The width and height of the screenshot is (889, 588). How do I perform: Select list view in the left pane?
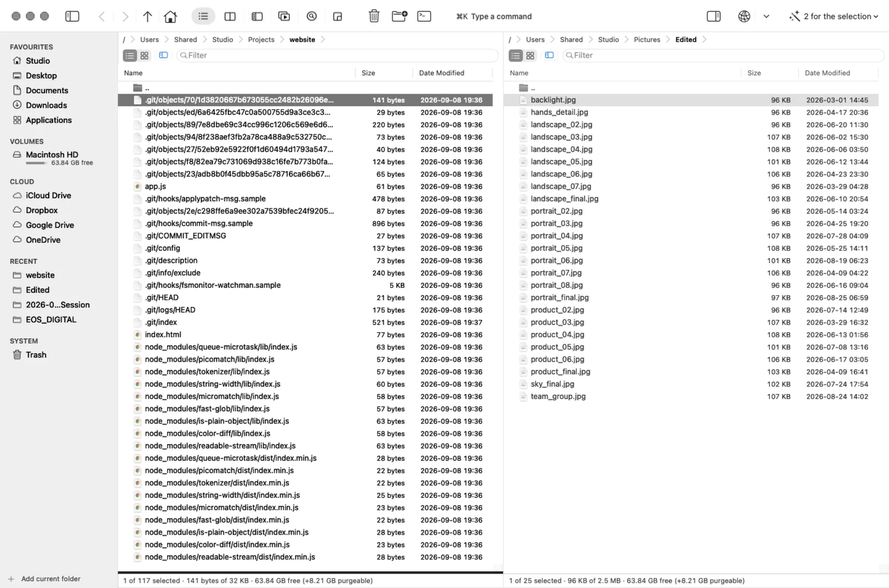(x=130, y=56)
